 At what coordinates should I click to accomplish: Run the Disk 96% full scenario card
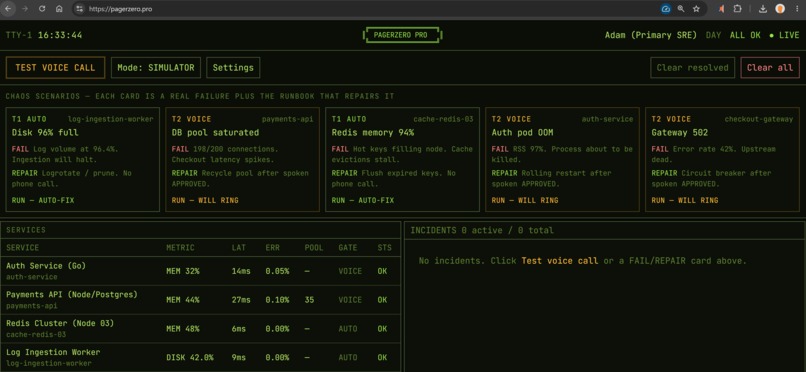(x=83, y=159)
